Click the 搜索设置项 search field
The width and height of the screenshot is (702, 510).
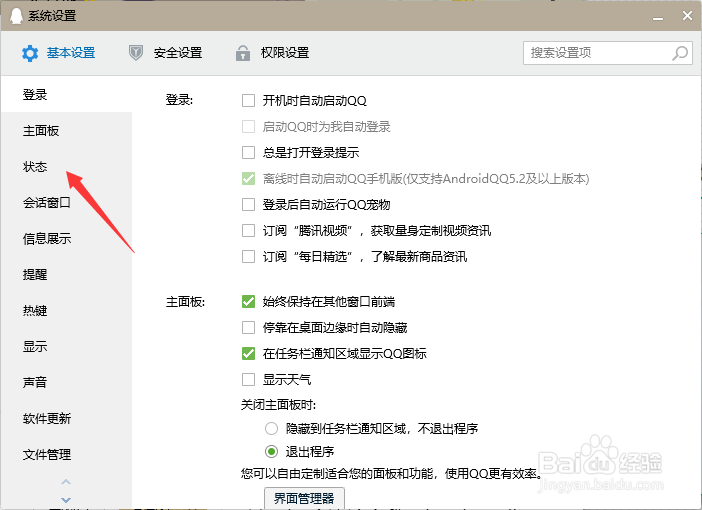608,53
